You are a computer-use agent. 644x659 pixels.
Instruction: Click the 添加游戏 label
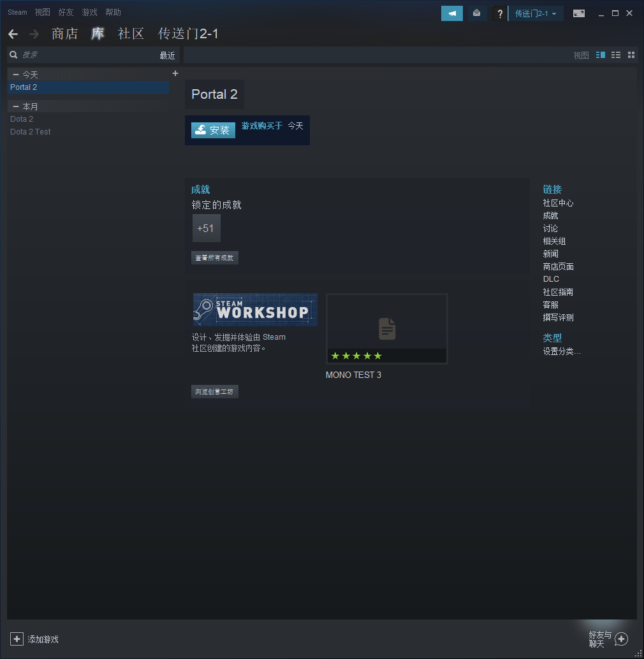(x=43, y=639)
